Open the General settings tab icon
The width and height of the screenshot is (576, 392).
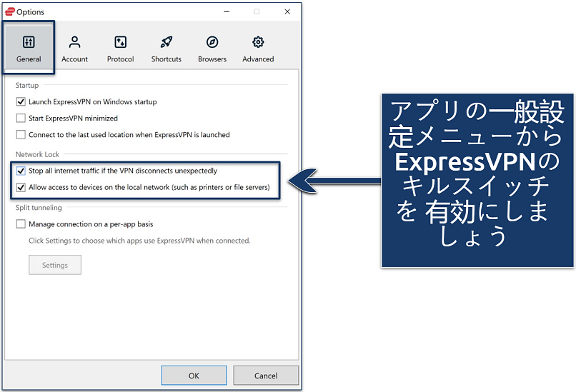(29, 42)
